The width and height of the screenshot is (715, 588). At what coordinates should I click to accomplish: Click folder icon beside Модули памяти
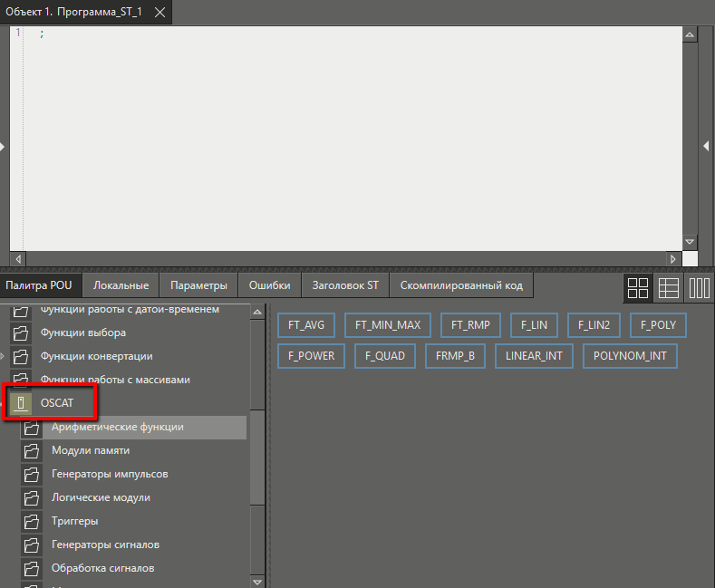[x=32, y=450]
